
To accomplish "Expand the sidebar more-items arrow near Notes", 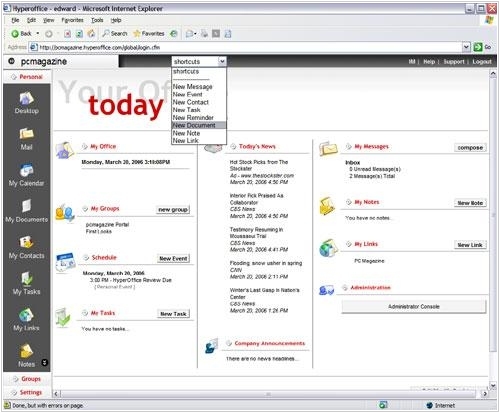I will 44,363.
